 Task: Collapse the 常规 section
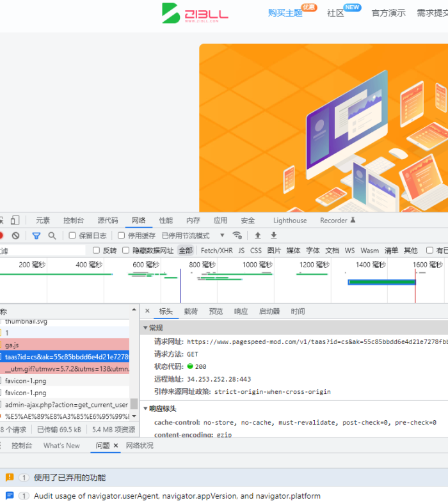(x=145, y=327)
